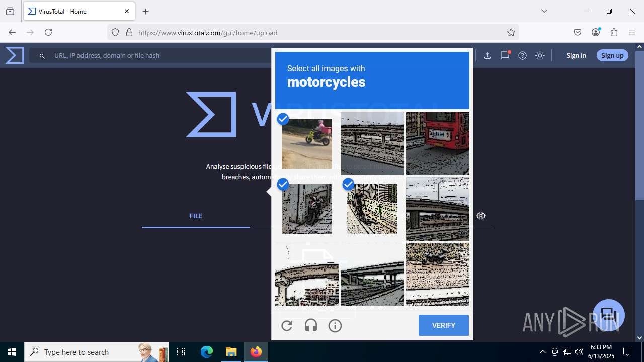Open Firefox View recent browsing icon
This screenshot has width=644, height=362.
10,11
